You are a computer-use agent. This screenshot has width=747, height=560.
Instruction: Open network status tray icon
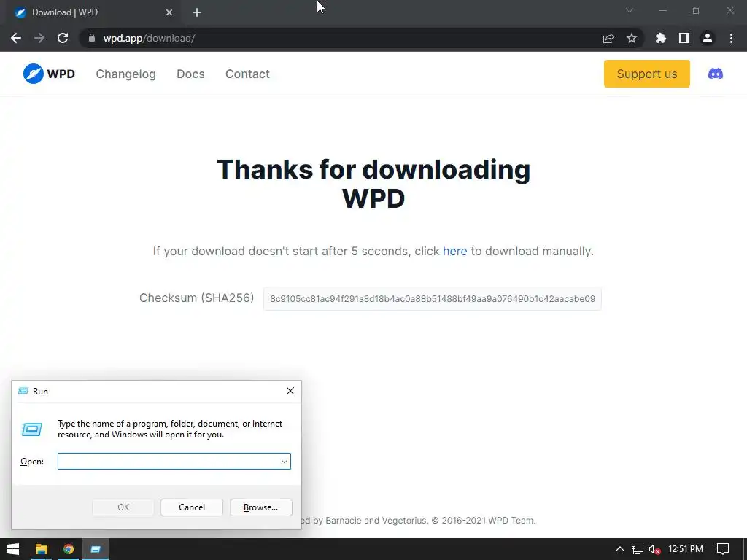[638, 549]
